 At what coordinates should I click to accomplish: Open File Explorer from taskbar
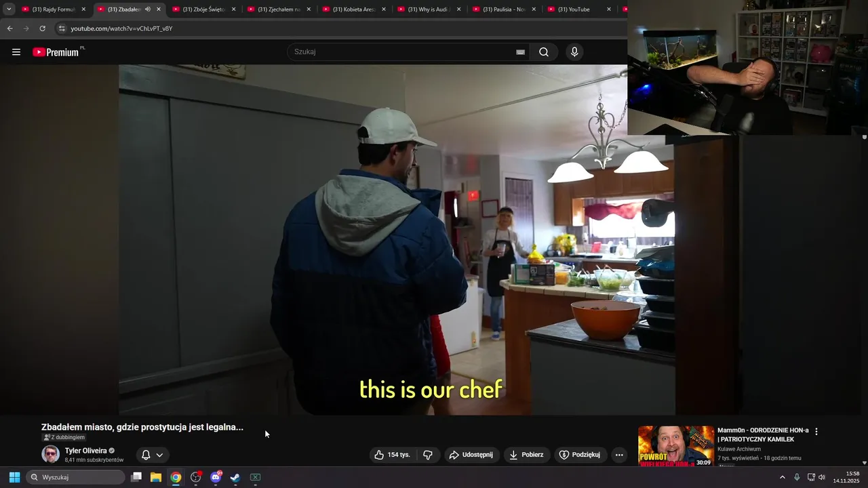click(x=156, y=477)
